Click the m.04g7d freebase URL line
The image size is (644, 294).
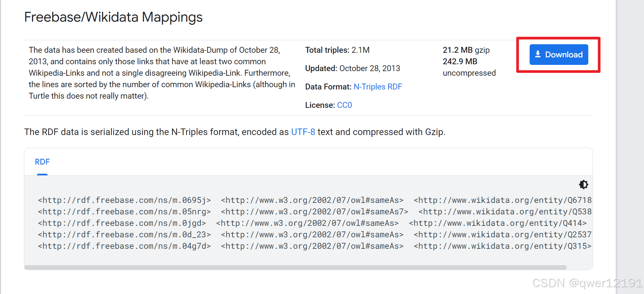124,246
